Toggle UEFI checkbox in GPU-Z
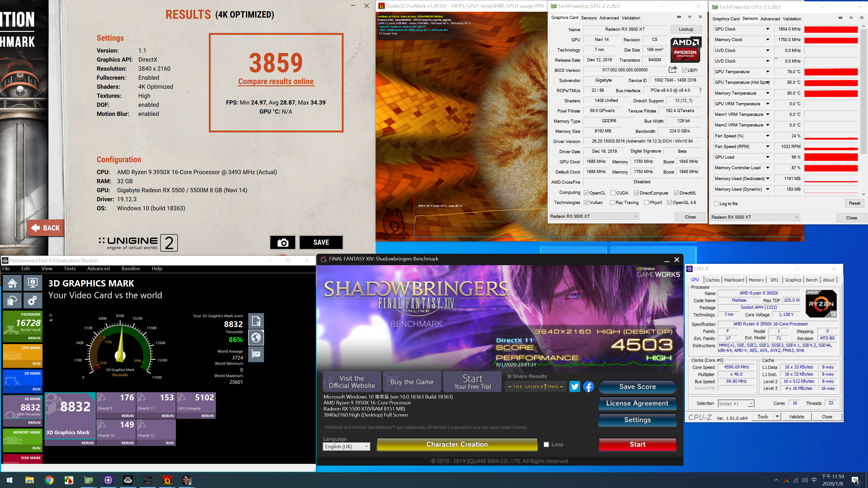The height and width of the screenshot is (488, 868). click(684, 70)
